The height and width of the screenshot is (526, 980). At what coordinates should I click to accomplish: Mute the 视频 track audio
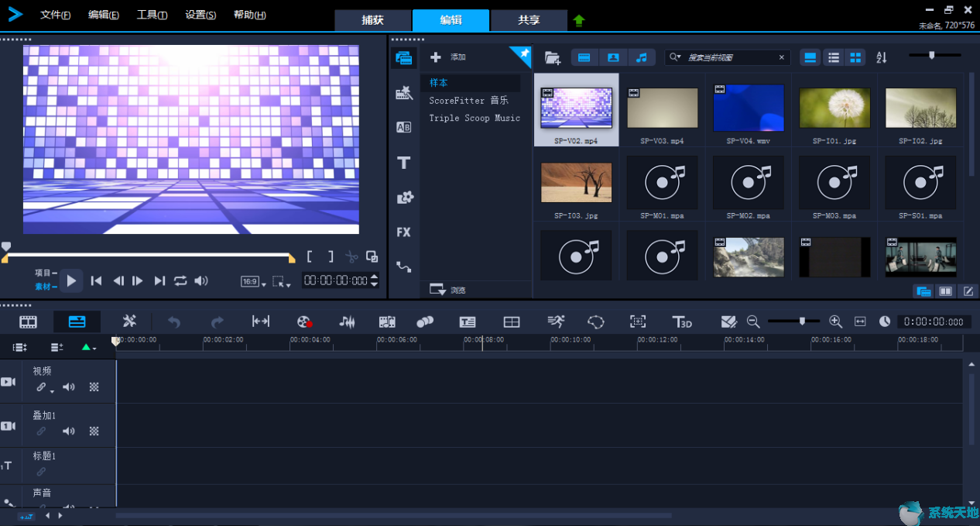click(69, 387)
